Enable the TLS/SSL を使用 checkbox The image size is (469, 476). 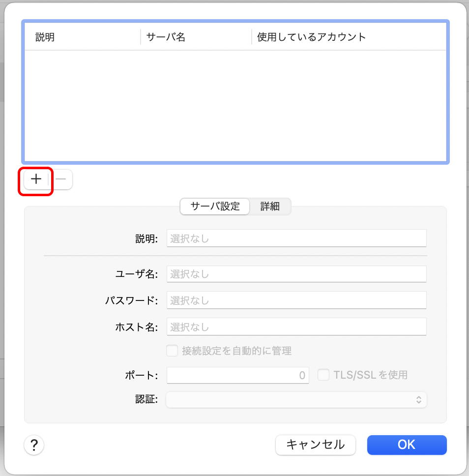click(x=323, y=375)
